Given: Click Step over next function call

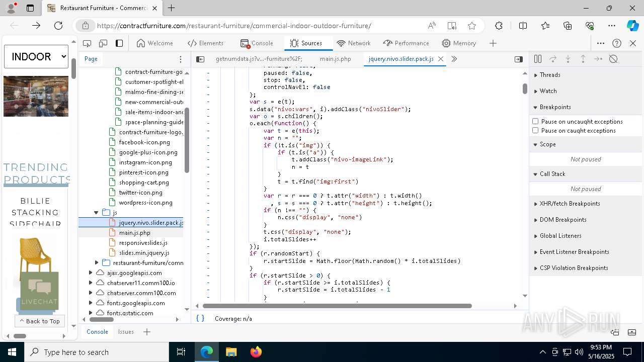Looking at the screenshot, I should pyautogui.click(x=553, y=59).
